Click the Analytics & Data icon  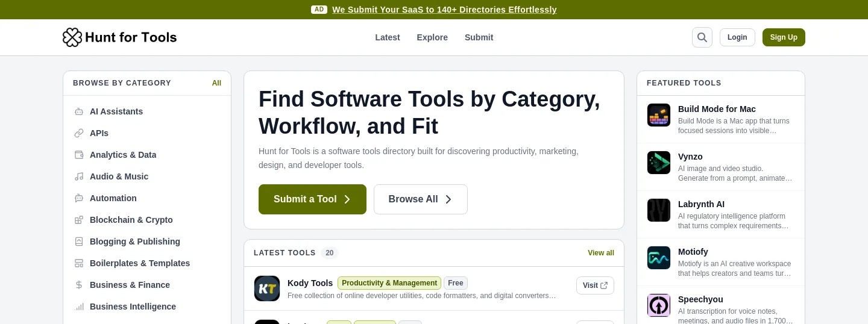pyautogui.click(x=79, y=155)
